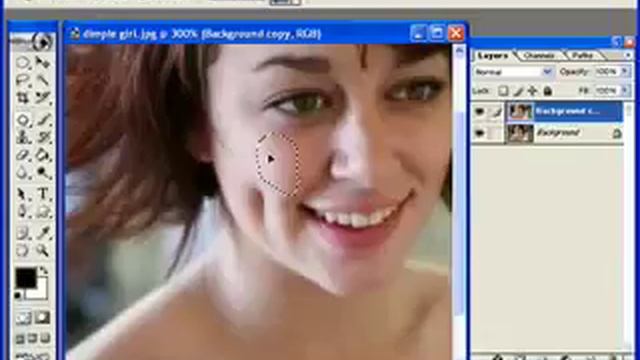
Task: Select the Hand tool
Action: pyautogui.click(x=23, y=250)
